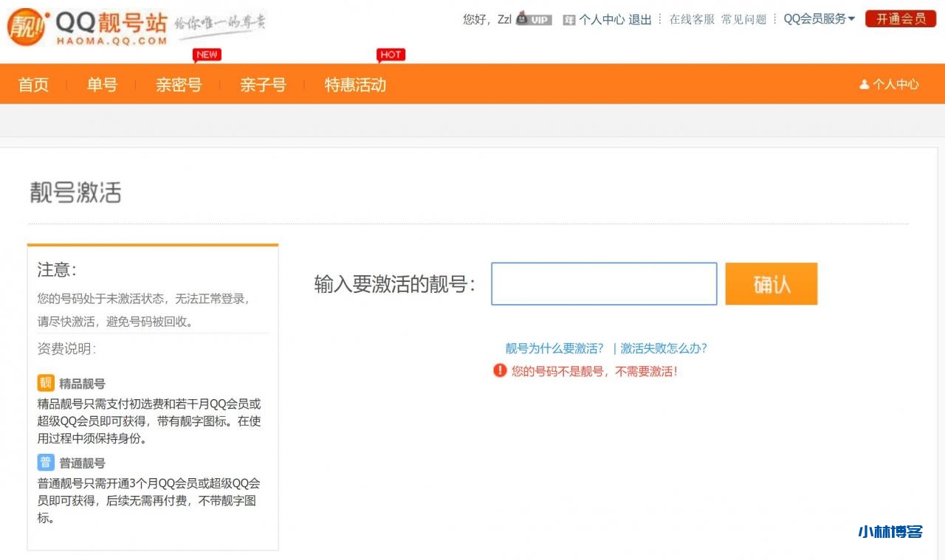Click the NEW badge above 亲密号
This screenshot has width=945, height=560.
point(207,55)
